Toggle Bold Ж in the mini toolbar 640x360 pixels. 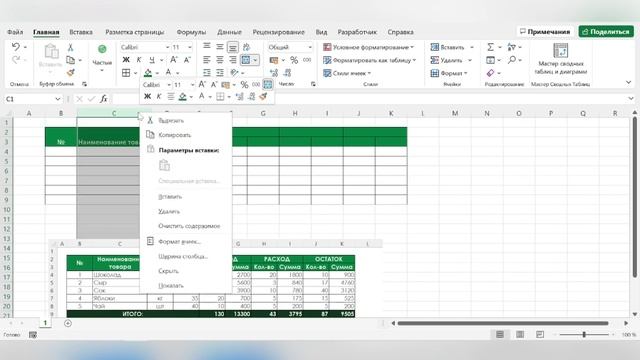147,96
